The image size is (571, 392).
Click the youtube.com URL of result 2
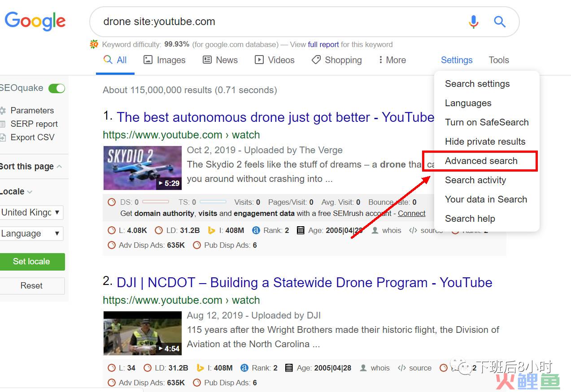pyautogui.click(x=181, y=300)
